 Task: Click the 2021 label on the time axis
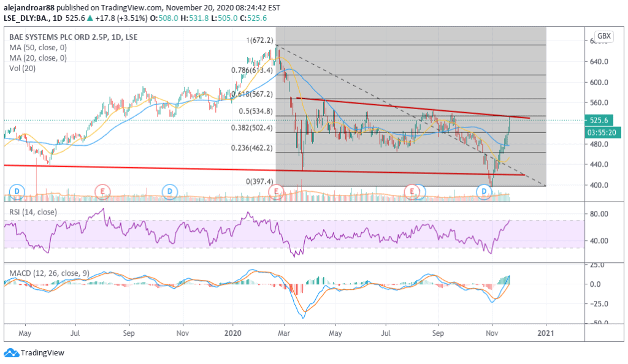(x=545, y=332)
